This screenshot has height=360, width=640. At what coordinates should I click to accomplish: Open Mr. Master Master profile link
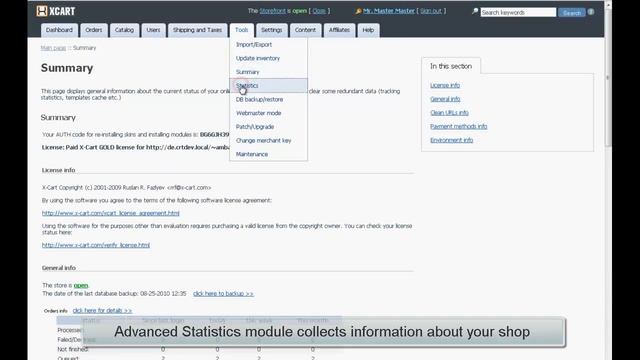(x=389, y=11)
